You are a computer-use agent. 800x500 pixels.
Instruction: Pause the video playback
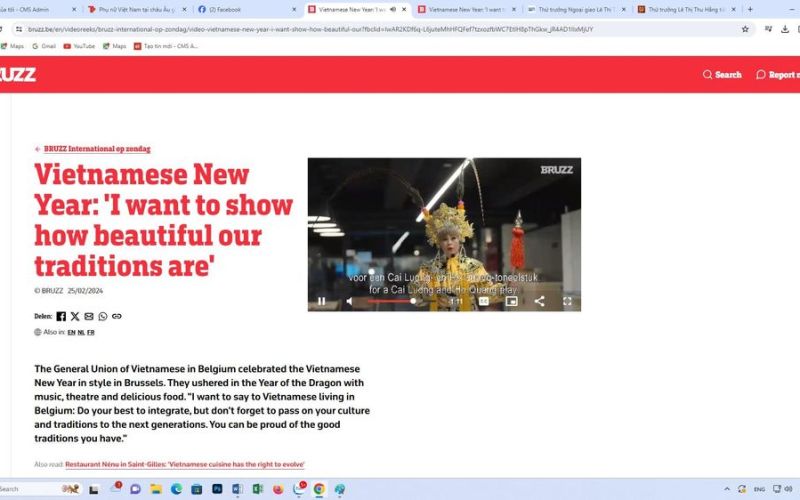[322, 301]
